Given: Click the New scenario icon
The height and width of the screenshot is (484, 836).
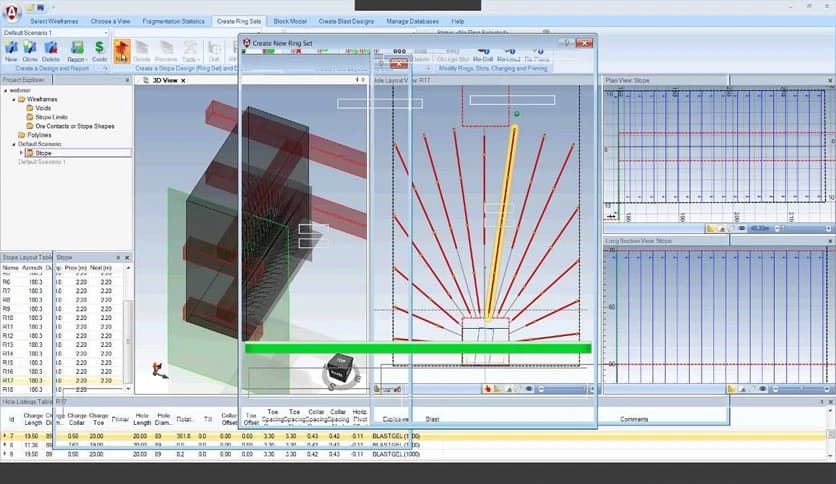Looking at the screenshot, I should [11, 48].
